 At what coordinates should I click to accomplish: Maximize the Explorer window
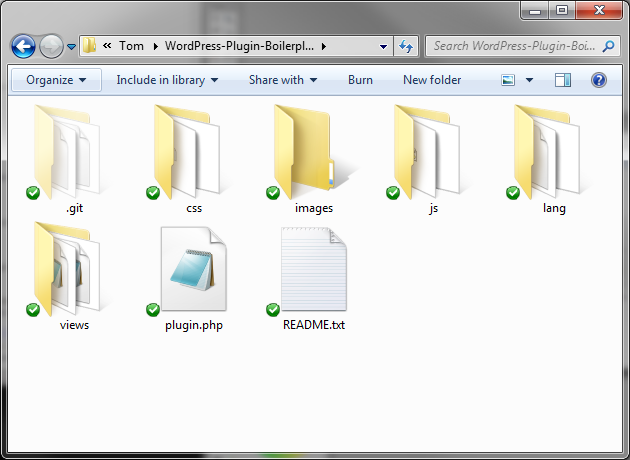[x=562, y=10]
